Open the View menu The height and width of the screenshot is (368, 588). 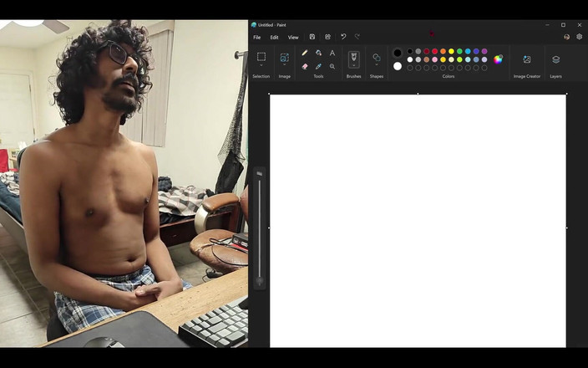[293, 37]
